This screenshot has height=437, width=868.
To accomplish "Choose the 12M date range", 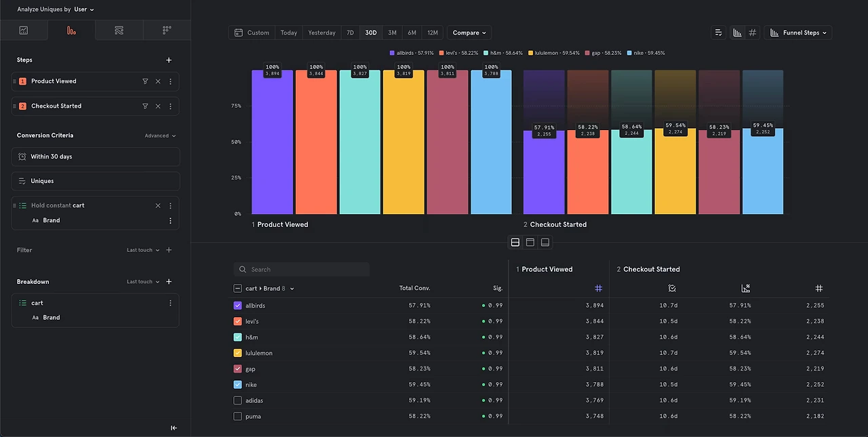I will [433, 33].
